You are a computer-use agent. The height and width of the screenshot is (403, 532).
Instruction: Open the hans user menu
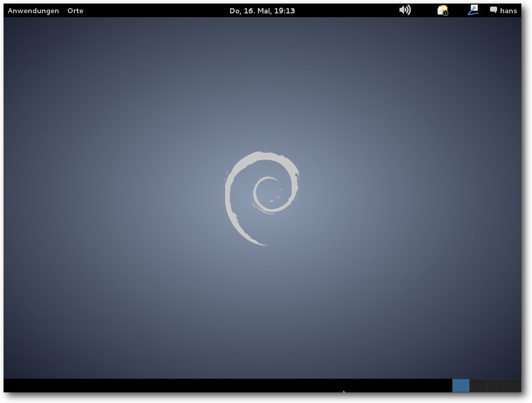(504, 11)
